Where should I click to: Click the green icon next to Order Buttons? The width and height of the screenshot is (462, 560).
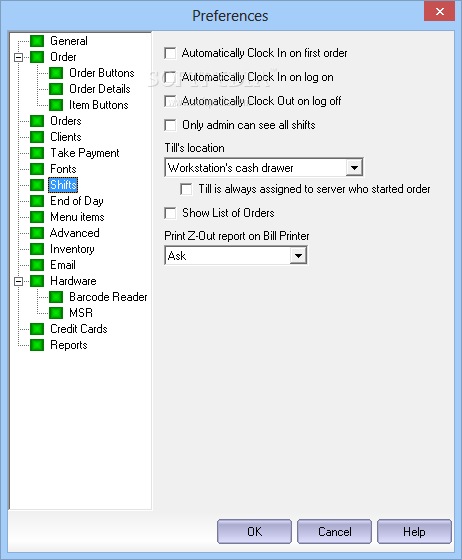[56, 73]
